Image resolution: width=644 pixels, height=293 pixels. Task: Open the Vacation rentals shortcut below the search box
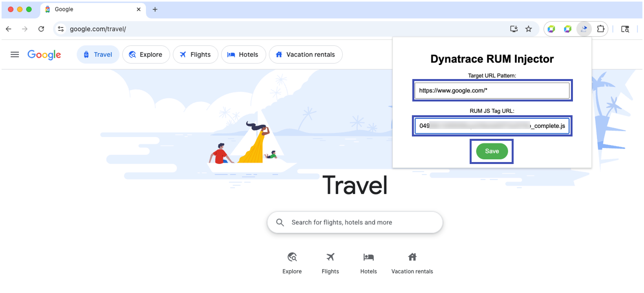pos(412,264)
